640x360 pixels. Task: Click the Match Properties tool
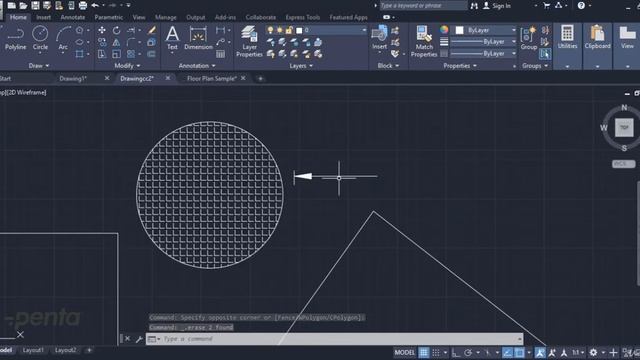pos(424,41)
